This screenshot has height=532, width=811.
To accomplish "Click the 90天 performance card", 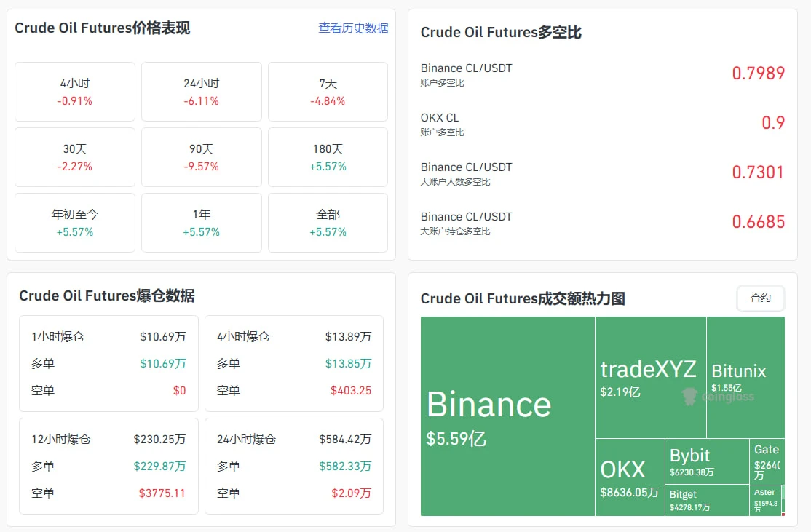I will pyautogui.click(x=201, y=157).
